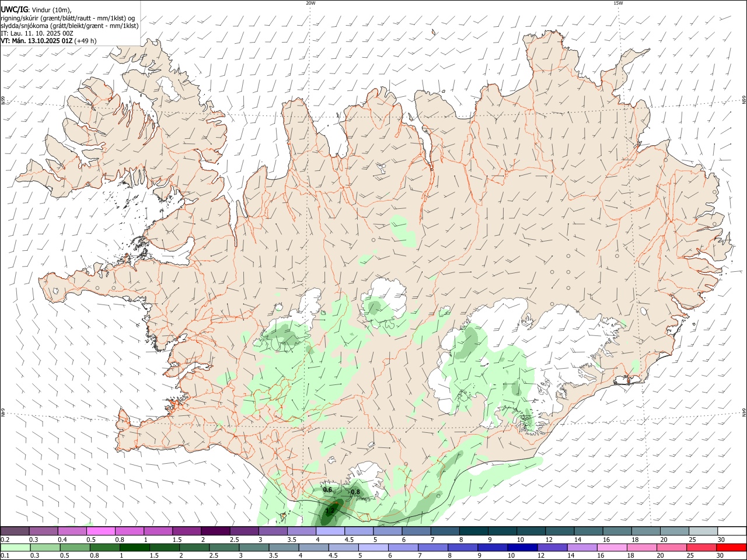
Task: Select the upper-row 3 violet swatch
Action: 273,531
